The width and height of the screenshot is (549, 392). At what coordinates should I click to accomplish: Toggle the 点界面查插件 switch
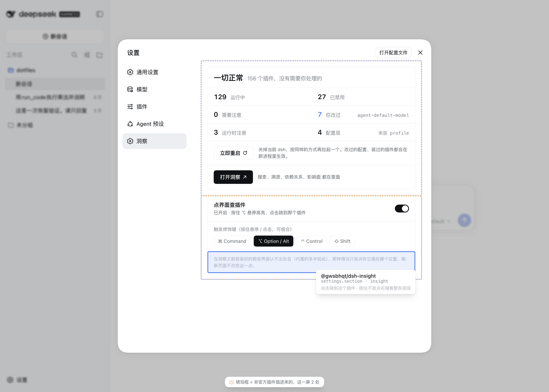point(402,208)
